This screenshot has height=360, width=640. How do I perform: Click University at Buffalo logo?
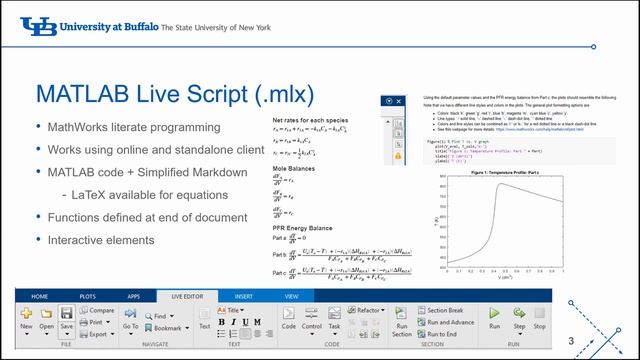(146, 27)
